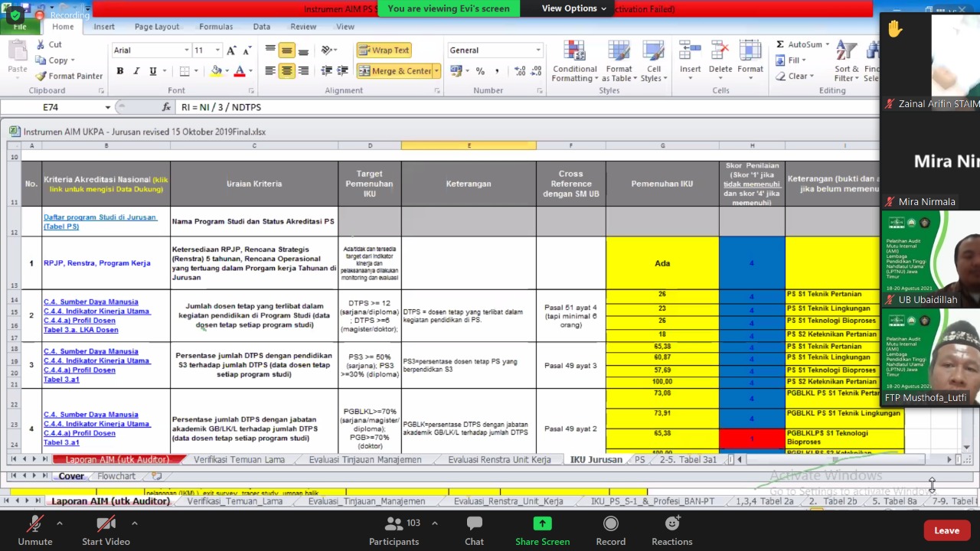The height and width of the screenshot is (551, 980).
Task: Toggle Wrap Text for selected cell
Action: pyautogui.click(x=384, y=50)
